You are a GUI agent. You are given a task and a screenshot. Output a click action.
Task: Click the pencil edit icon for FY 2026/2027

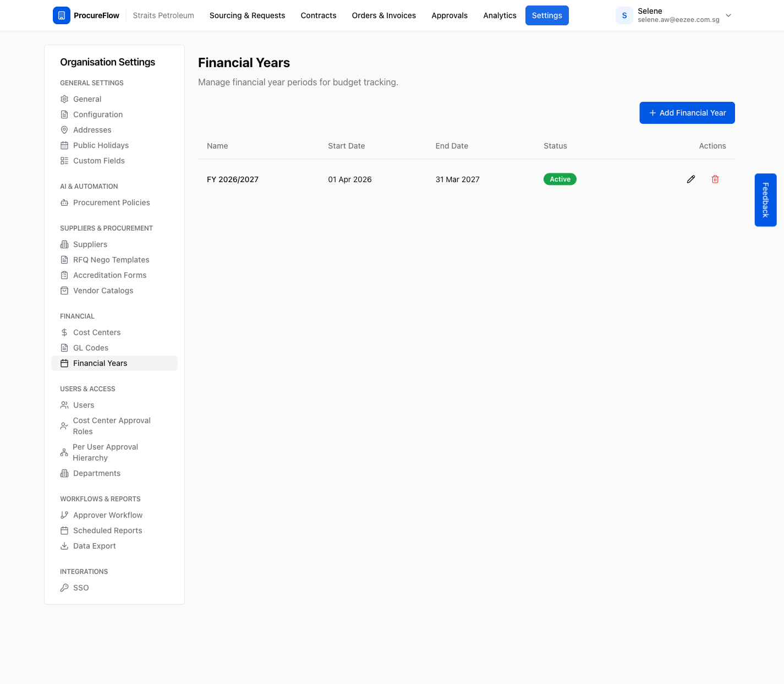click(691, 179)
